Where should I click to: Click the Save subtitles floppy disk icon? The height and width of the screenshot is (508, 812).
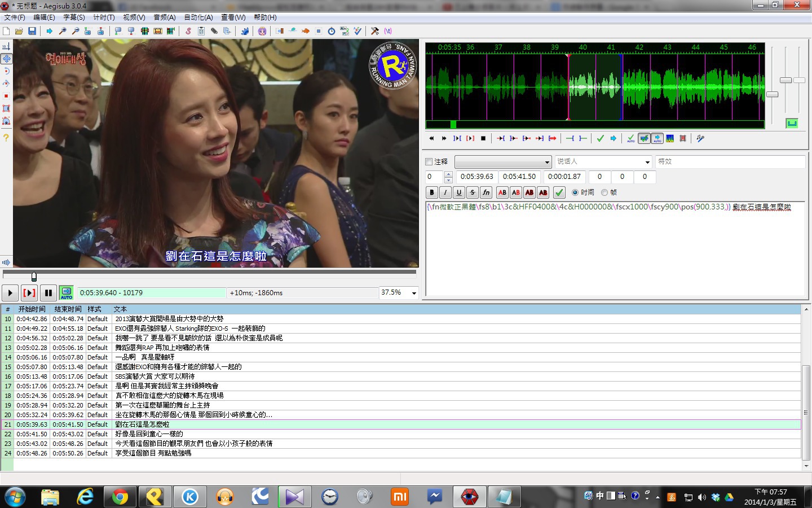(x=32, y=31)
